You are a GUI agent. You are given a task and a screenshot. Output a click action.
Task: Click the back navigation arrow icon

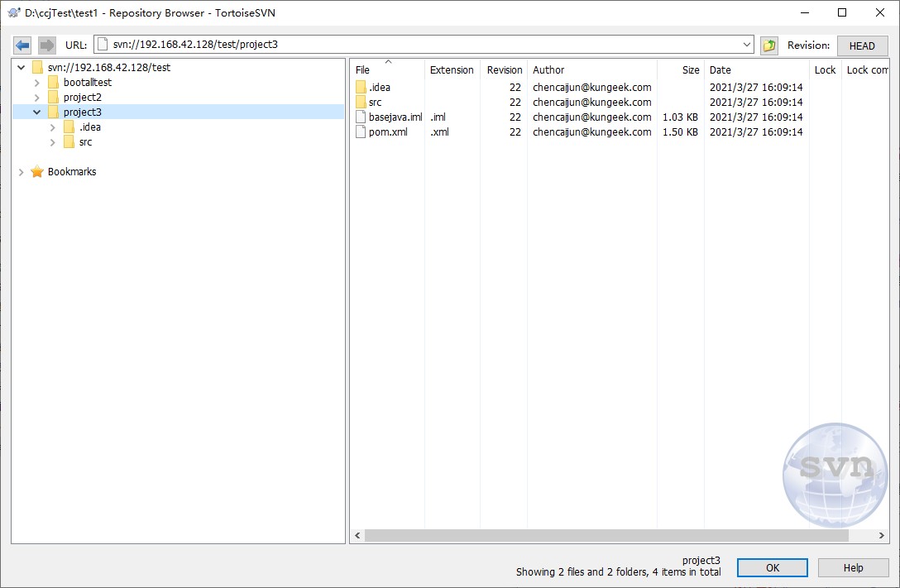coord(23,45)
